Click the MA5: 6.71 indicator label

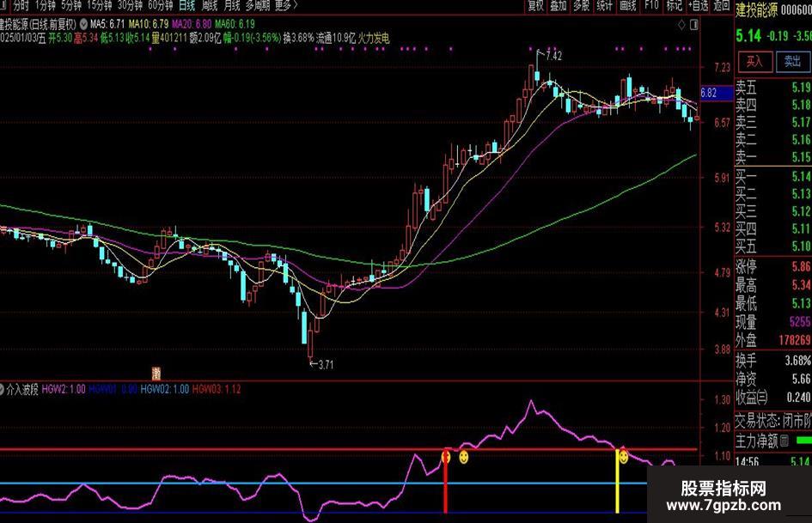[x=107, y=24]
